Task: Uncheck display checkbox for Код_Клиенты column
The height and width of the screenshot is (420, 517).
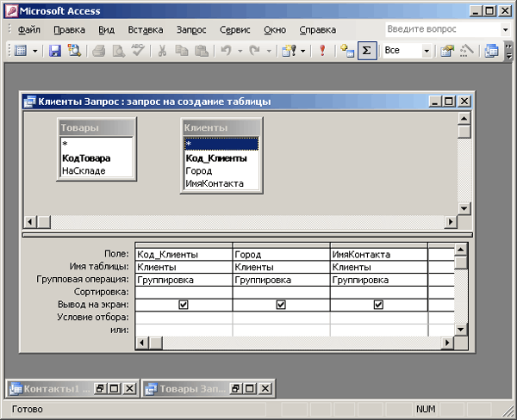Action: click(184, 305)
